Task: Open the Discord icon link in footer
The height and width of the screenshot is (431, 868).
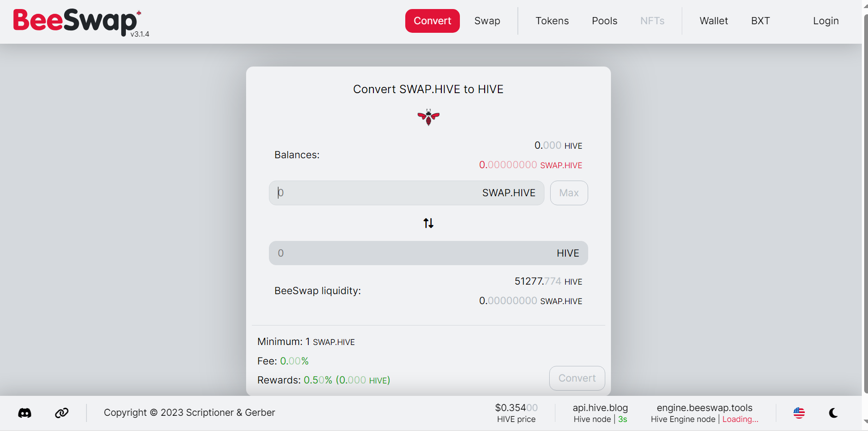Action: point(25,413)
